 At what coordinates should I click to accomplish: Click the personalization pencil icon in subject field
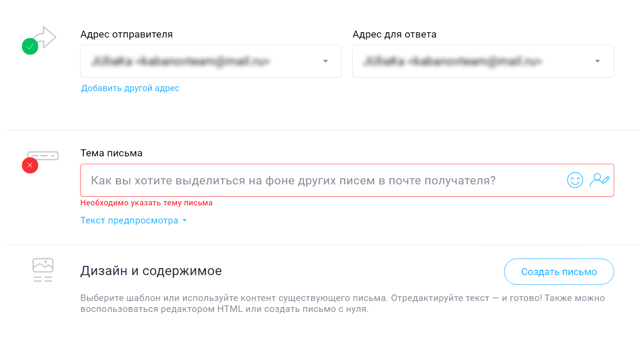(x=599, y=180)
